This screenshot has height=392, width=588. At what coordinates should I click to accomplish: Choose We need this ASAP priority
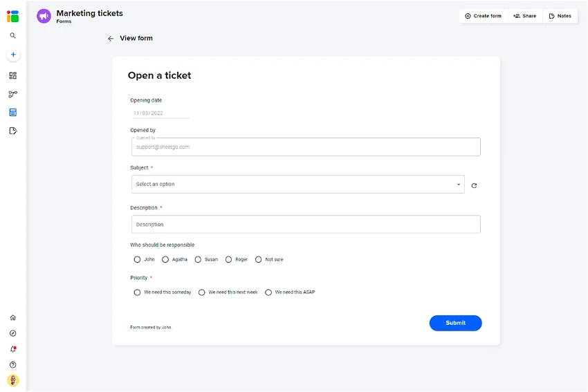(x=268, y=292)
